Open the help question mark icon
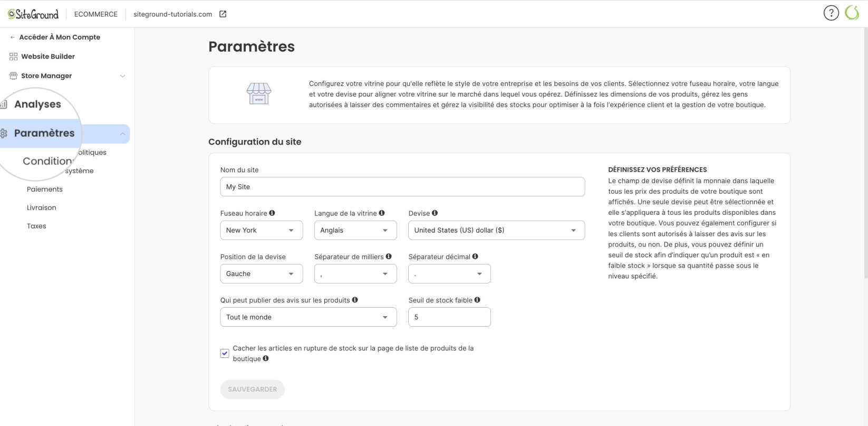This screenshot has height=426, width=868. (831, 13)
